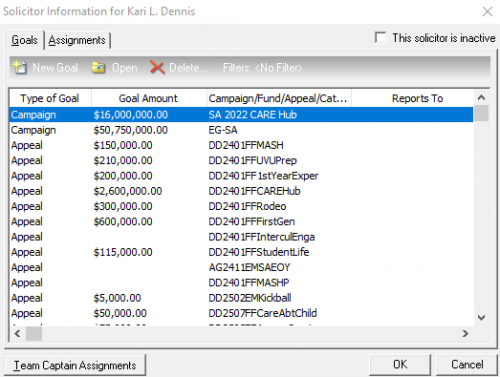Click the $16,000,000.00 goal amount
This screenshot has height=377, width=500.
coord(131,115)
